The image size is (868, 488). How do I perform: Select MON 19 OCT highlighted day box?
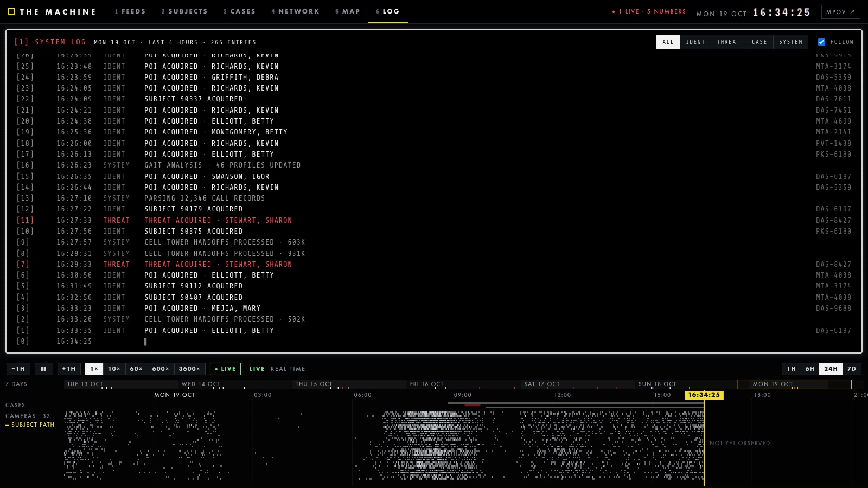pyautogui.click(x=794, y=384)
